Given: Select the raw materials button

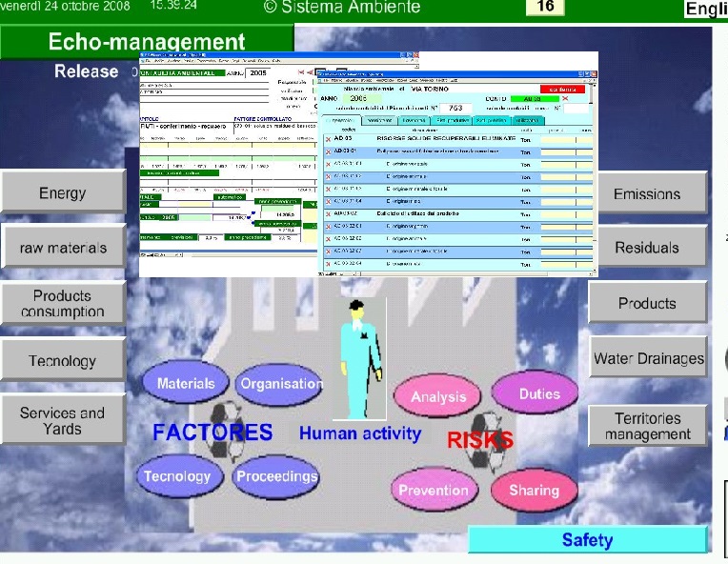Looking at the screenshot, I should pyautogui.click(x=63, y=249).
